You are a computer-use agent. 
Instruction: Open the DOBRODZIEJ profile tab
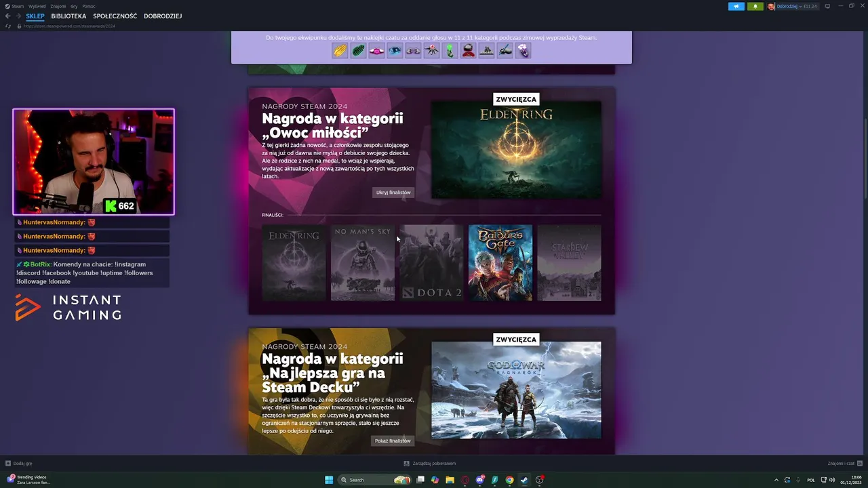(x=163, y=16)
